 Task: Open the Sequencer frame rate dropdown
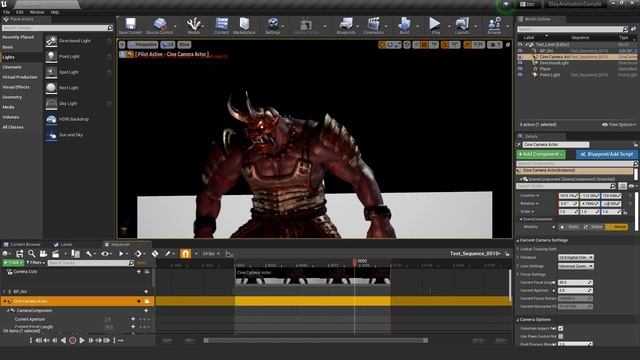tap(211, 254)
